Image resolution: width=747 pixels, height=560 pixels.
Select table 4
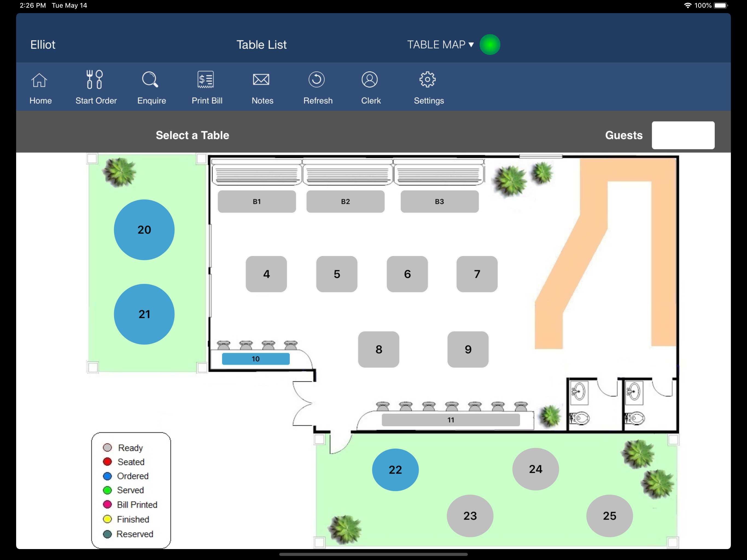pyautogui.click(x=266, y=274)
